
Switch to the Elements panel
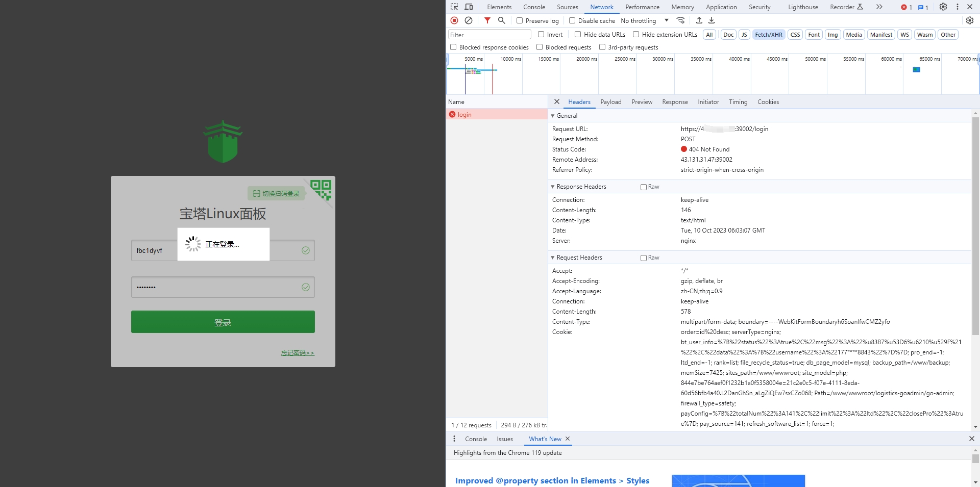[x=499, y=7]
